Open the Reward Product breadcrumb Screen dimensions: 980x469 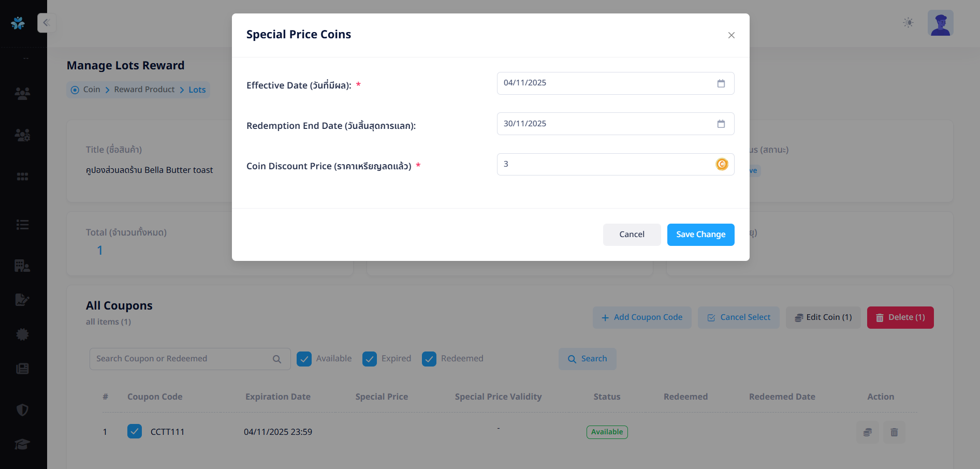point(144,90)
